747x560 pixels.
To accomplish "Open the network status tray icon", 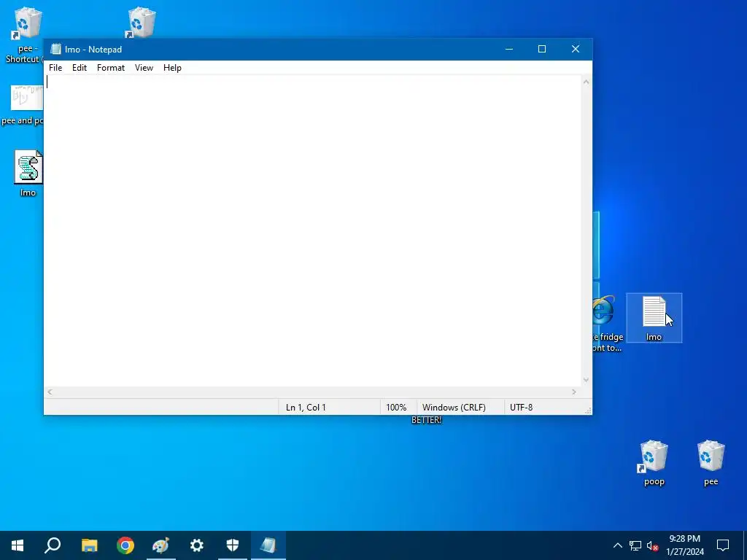I will pos(635,545).
